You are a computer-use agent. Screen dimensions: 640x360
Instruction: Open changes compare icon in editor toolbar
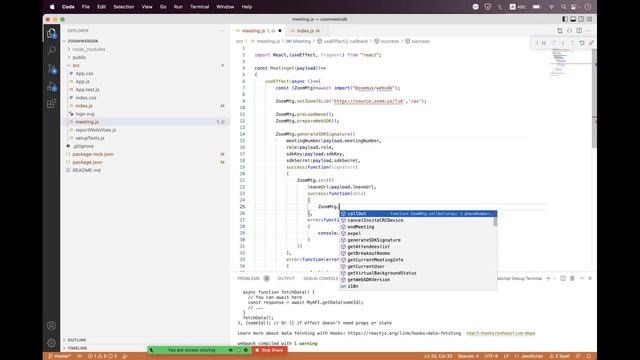coord(560,31)
